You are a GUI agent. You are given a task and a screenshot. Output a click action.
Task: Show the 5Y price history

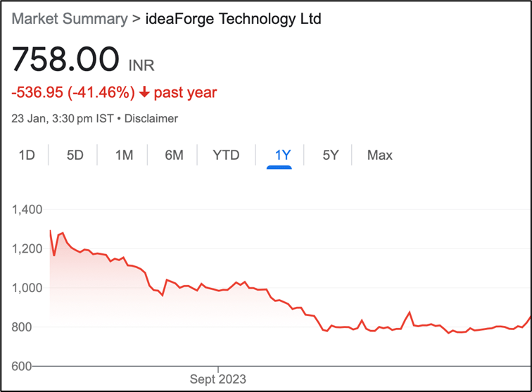(331, 155)
